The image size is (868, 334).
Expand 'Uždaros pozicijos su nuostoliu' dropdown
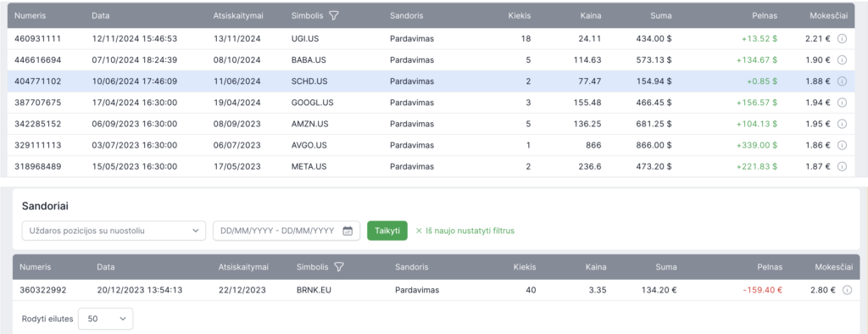pyautogui.click(x=114, y=231)
